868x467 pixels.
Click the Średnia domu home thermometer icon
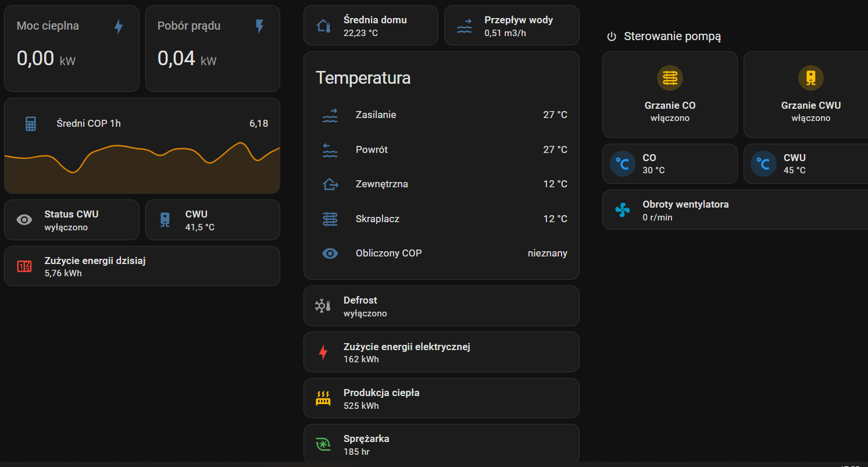323,26
